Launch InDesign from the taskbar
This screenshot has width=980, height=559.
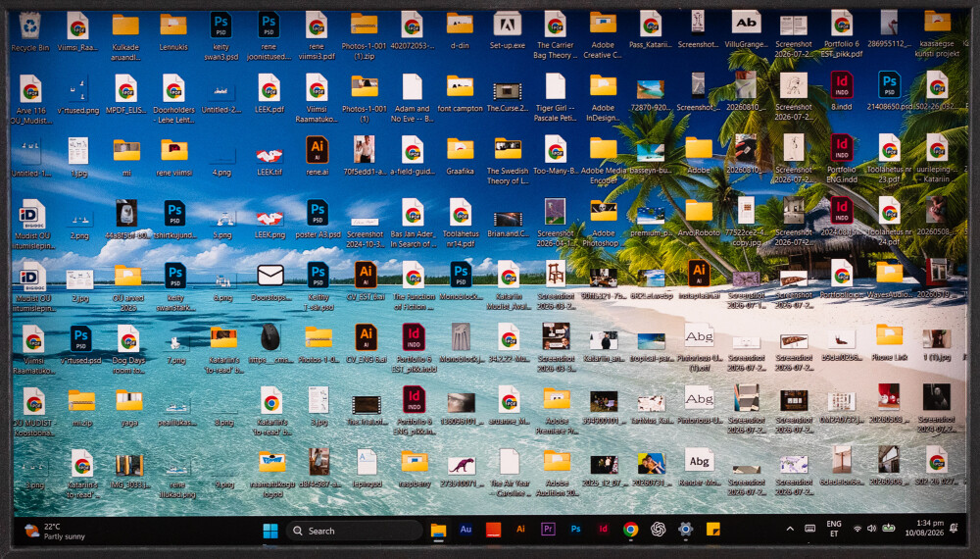pos(603,529)
